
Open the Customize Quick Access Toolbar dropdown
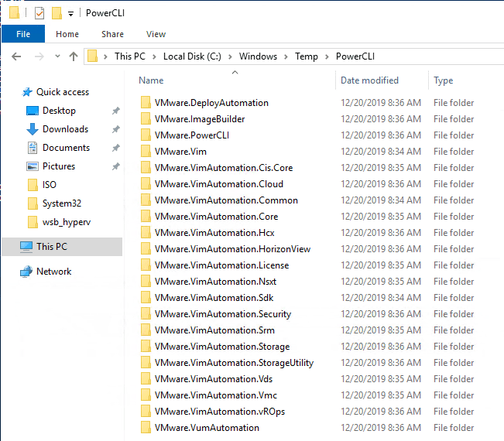[x=70, y=14]
